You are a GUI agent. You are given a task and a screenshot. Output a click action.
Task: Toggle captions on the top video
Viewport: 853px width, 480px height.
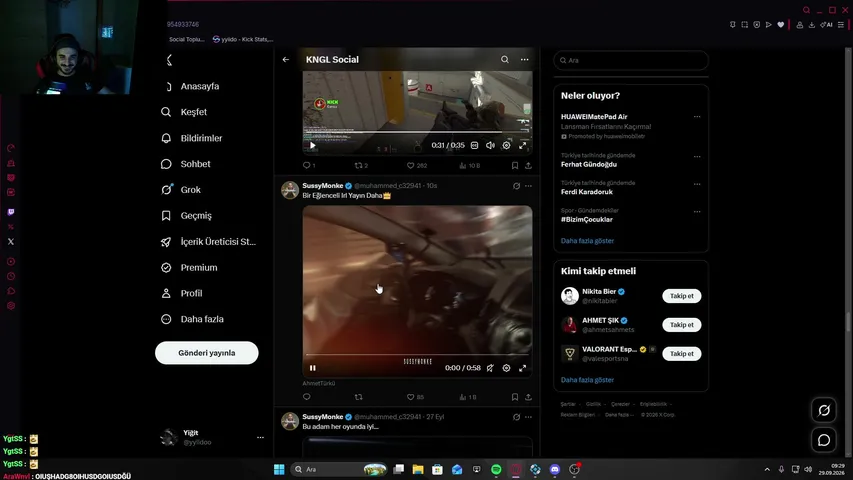474,145
